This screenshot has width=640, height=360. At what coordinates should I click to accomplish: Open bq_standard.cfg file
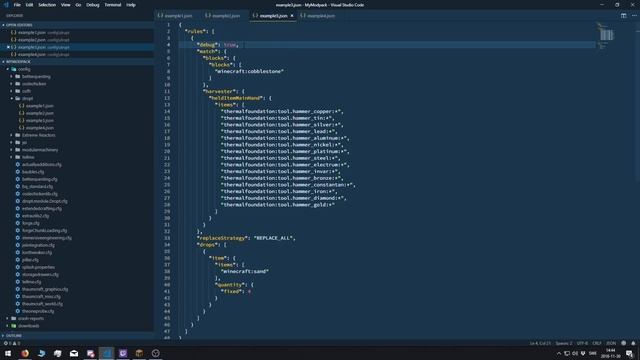click(x=37, y=187)
